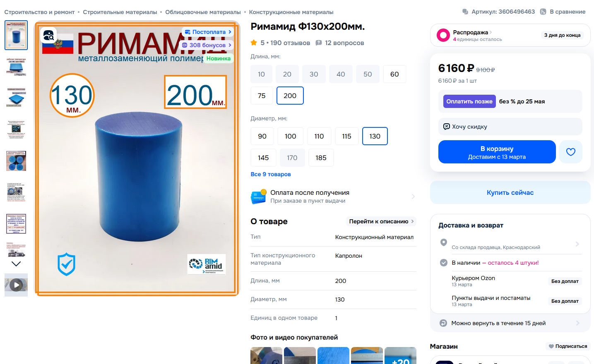Click the compare icon near В сравнение
The width and height of the screenshot is (594, 364).
coord(543,12)
